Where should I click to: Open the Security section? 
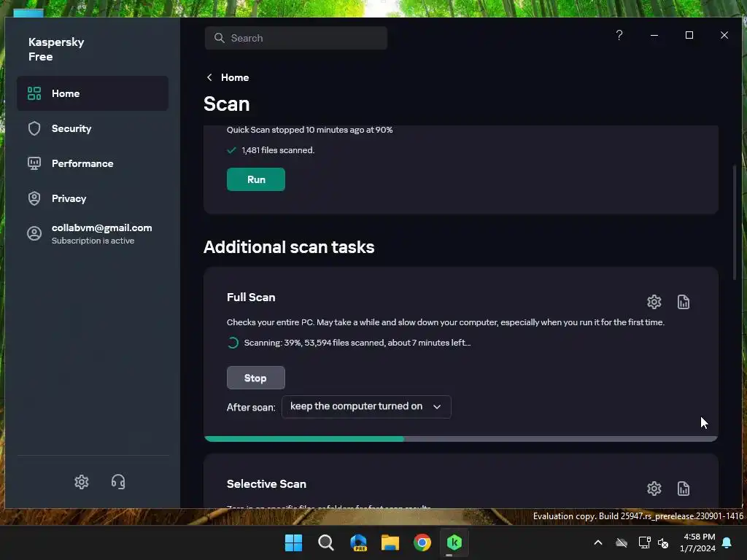click(93, 128)
